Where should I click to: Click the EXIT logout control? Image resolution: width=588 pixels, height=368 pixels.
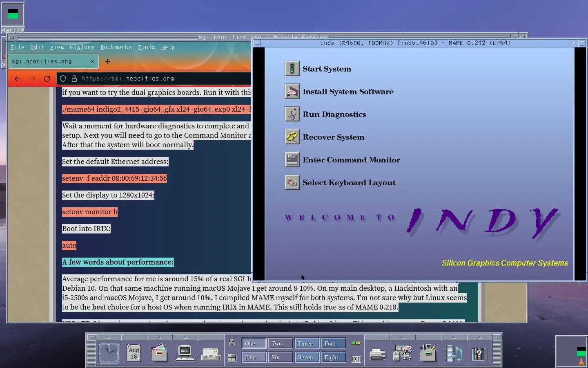(x=356, y=359)
